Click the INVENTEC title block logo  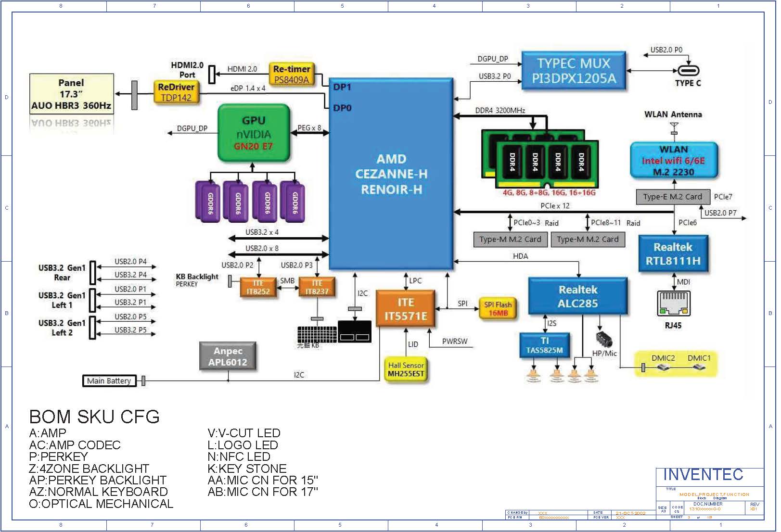pyautogui.click(x=703, y=475)
